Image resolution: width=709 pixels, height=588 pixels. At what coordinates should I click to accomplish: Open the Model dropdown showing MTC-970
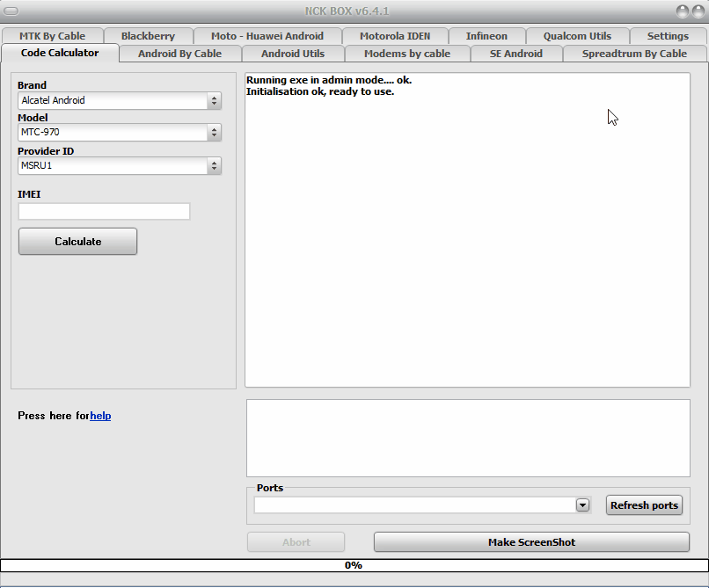coord(120,133)
